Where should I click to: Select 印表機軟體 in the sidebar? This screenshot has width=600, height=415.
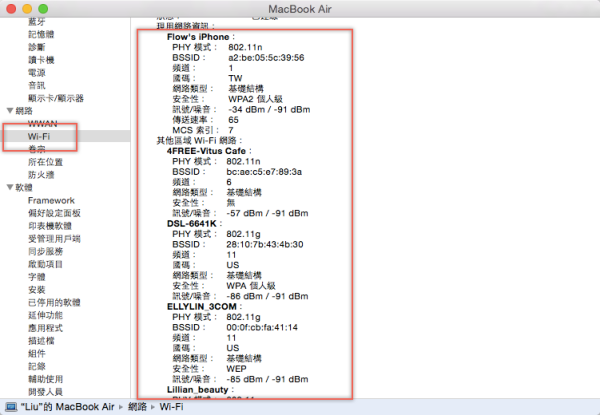tap(50, 226)
